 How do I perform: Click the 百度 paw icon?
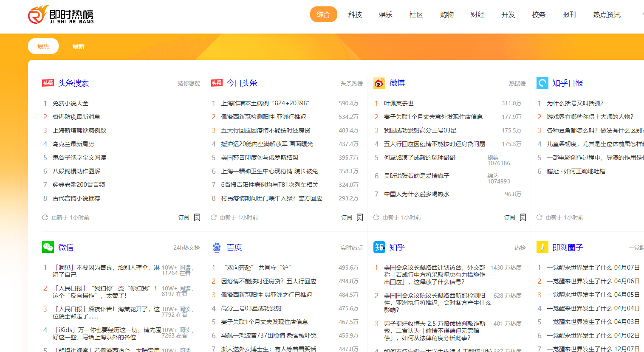point(217,247)
